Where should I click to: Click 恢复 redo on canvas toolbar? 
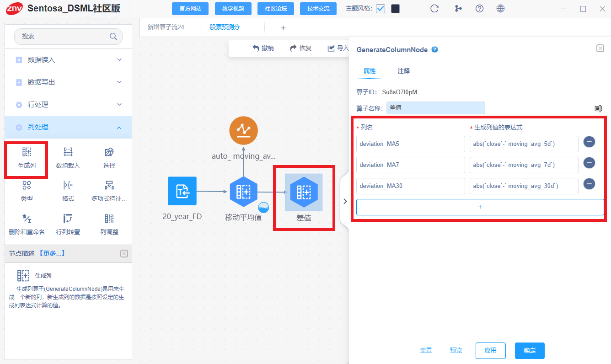[x=301, y=48]
